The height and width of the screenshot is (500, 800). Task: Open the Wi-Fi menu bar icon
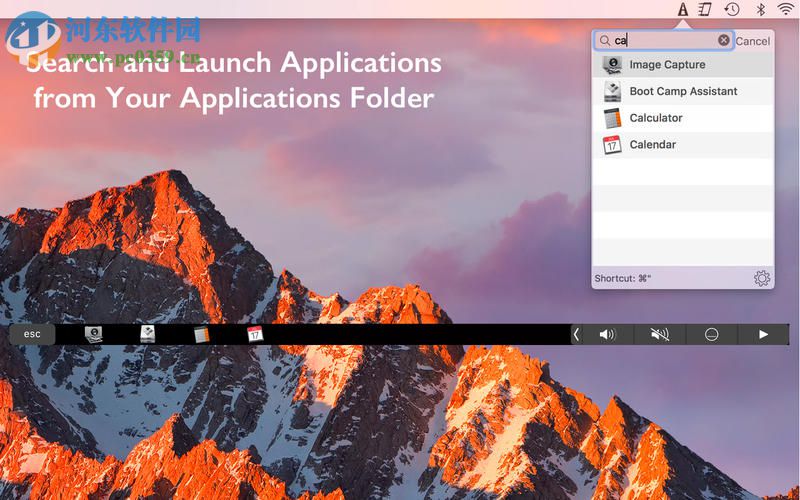(x=786, y=9)
